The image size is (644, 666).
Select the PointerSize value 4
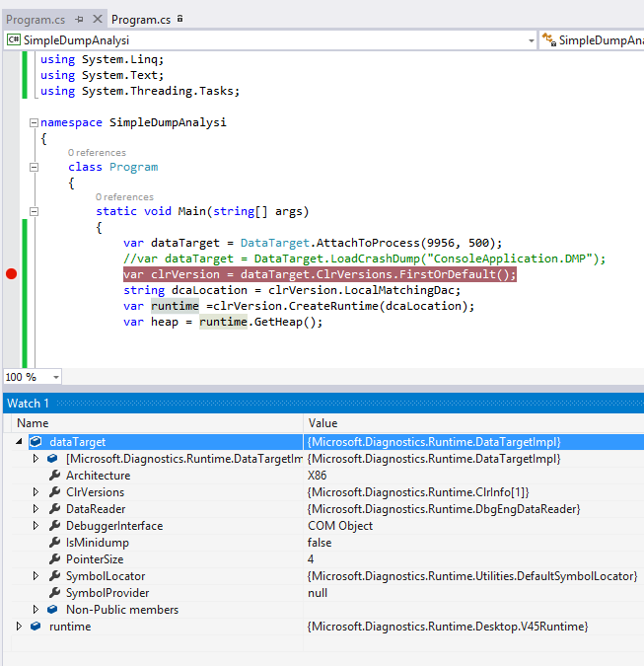(x=311, y=559)
